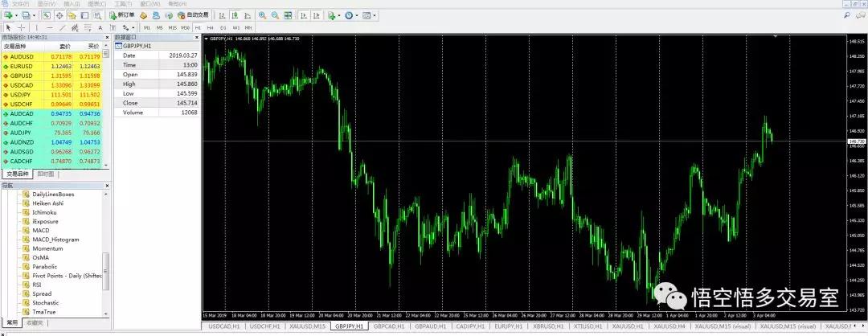
Task: Switch chart timeframe to H4
Action: [x=211, y=27]
